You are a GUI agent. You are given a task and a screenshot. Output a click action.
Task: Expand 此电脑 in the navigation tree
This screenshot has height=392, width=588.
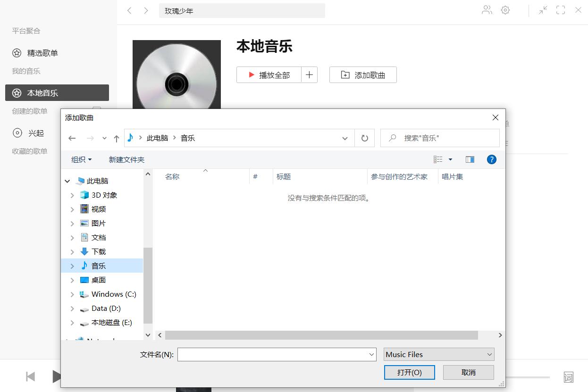click(x=67, y=180)
